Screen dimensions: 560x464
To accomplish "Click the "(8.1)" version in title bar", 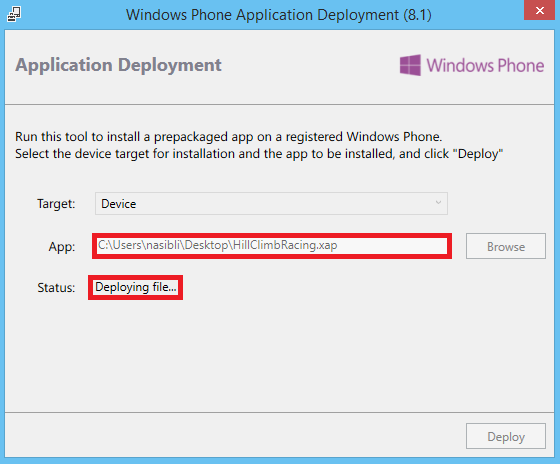I will coord(418,15).
